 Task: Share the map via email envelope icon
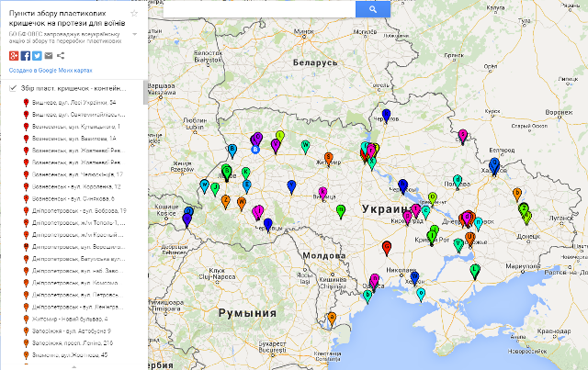pos(48,55)
